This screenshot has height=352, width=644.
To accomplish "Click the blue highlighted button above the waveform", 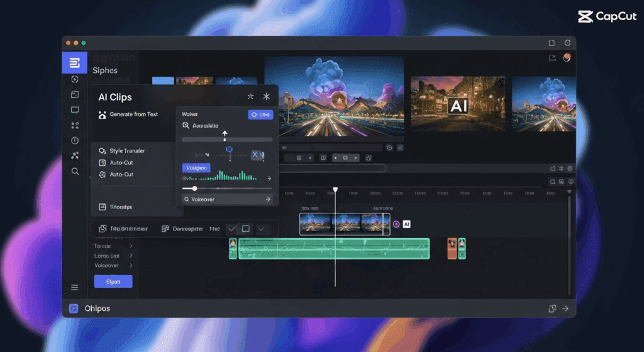I will 196,168.
